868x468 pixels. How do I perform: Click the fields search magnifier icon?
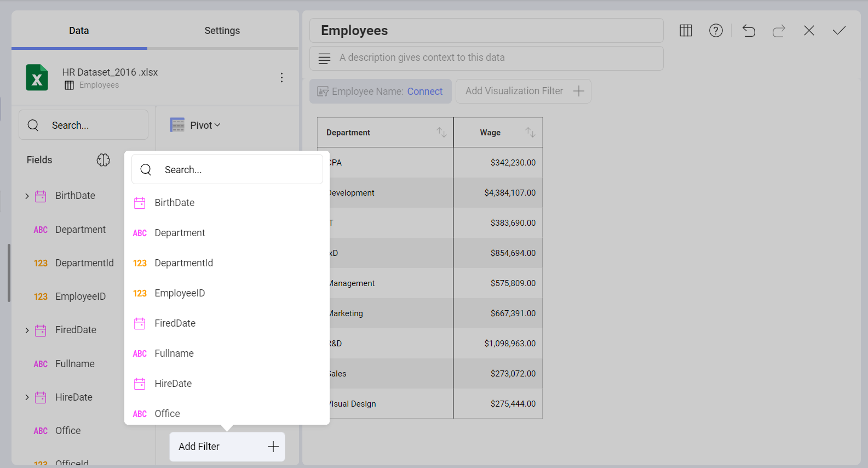click(33, 125)
